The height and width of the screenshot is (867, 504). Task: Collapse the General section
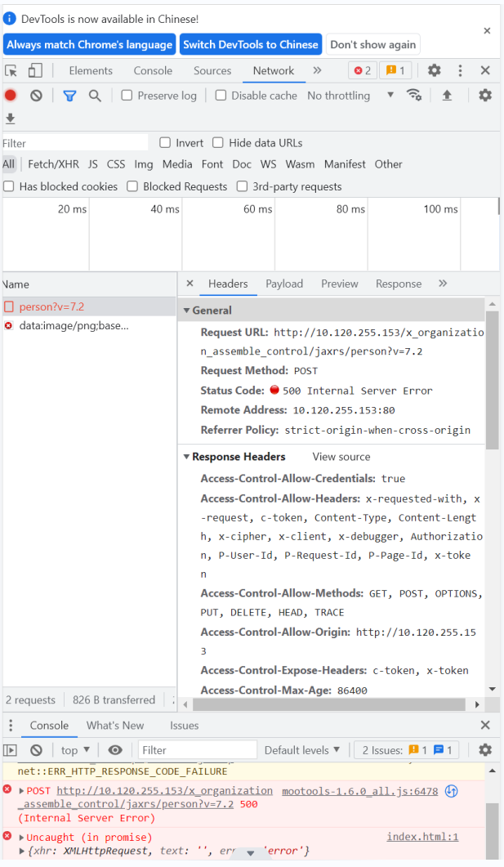point(187,311)
